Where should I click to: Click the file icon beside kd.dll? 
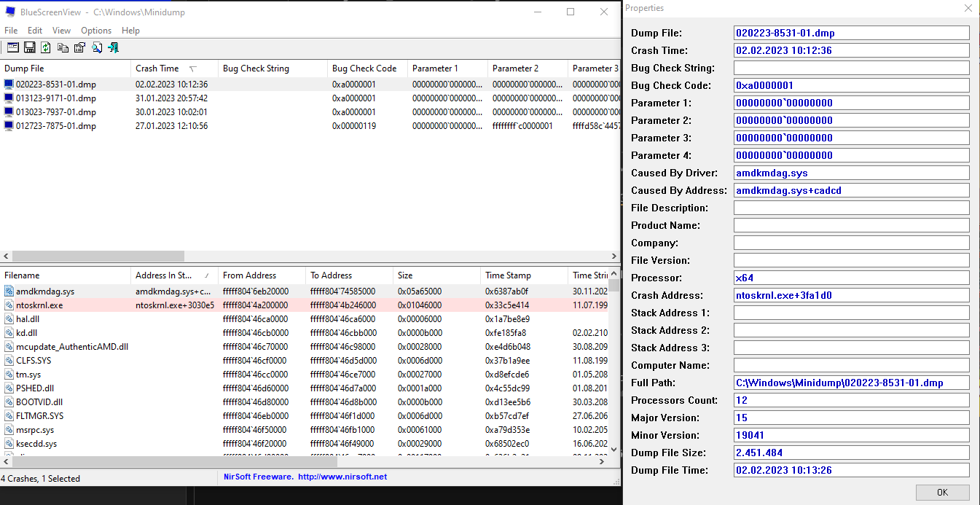[x=9, y=333]
